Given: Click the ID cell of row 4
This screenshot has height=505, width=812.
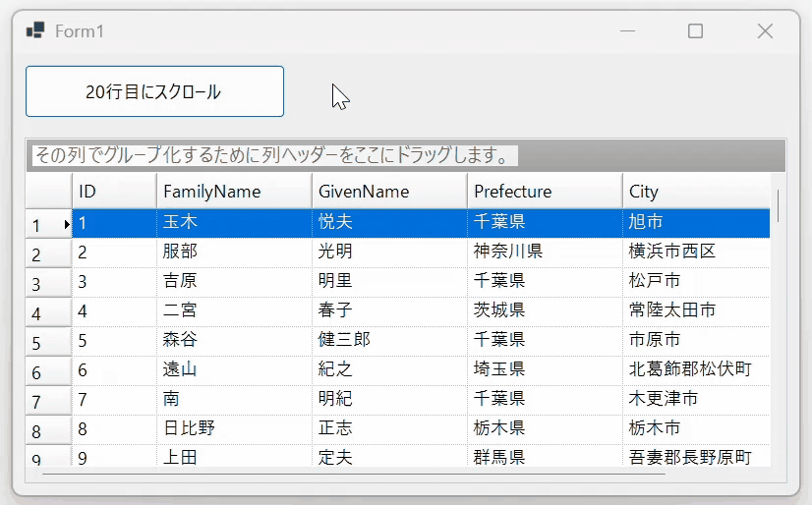Looking at the screenshot, I should 114,312.
